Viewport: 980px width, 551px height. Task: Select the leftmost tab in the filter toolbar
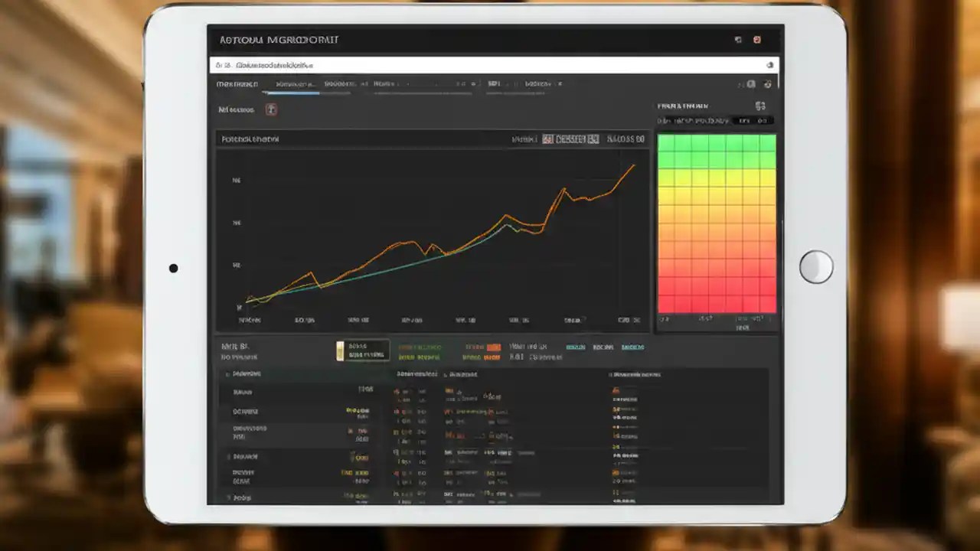[x=234, y=84]
